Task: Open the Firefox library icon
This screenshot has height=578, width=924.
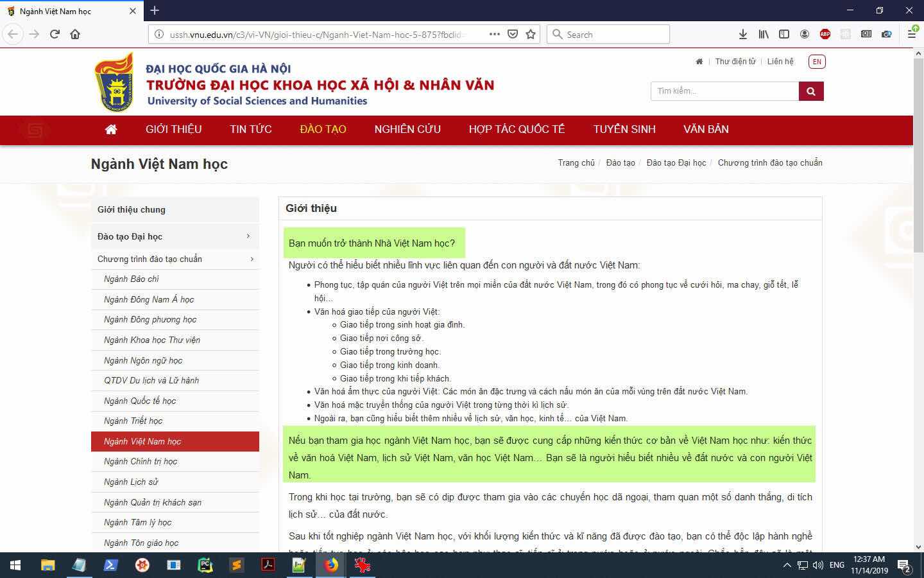Action: coord(764,34)
